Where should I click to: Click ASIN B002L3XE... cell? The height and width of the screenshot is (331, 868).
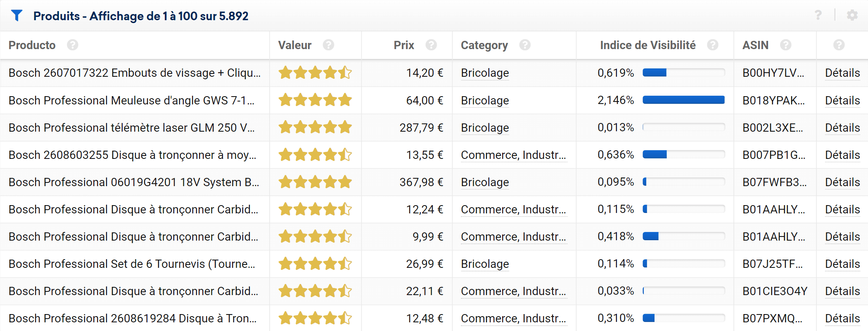coord(773,128)
